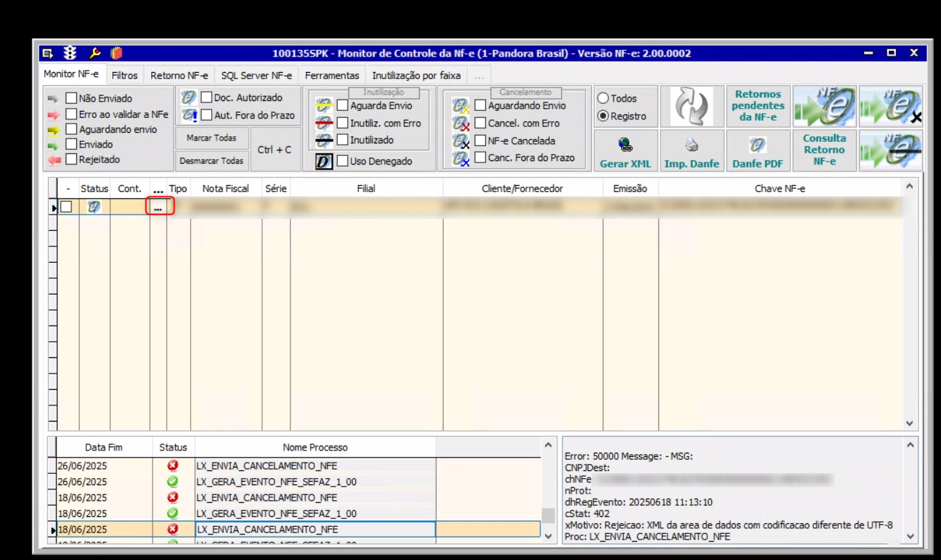Click the traffic light icon in title bar
This screenshot has width=941, height=560.
coord(70,53)
